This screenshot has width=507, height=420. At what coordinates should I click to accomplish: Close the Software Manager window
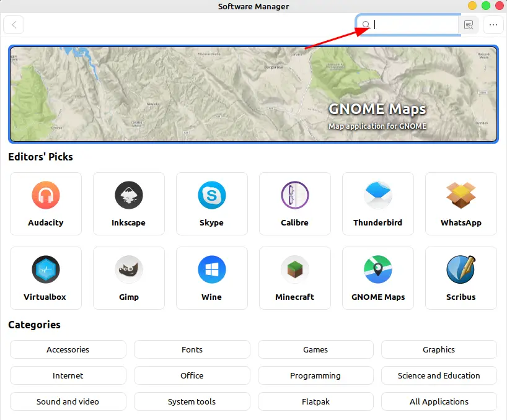499,6
